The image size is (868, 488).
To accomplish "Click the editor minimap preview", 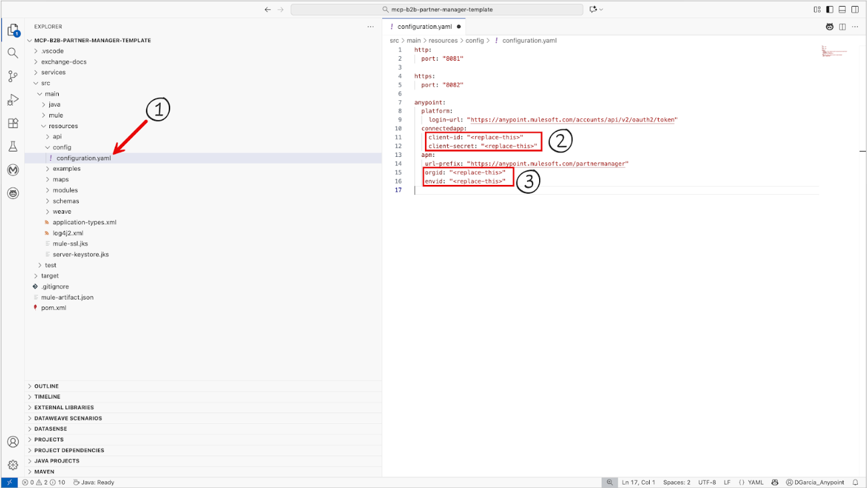I will click(834, 51).
